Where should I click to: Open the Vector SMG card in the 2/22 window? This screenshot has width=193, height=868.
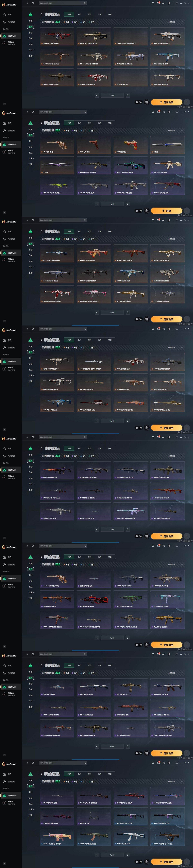click(167, 274)
